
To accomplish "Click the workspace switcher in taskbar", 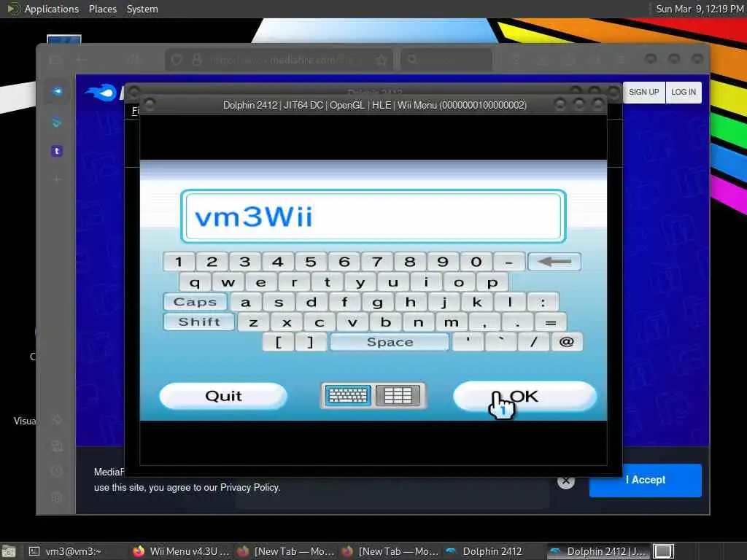I will coord(663,551).
